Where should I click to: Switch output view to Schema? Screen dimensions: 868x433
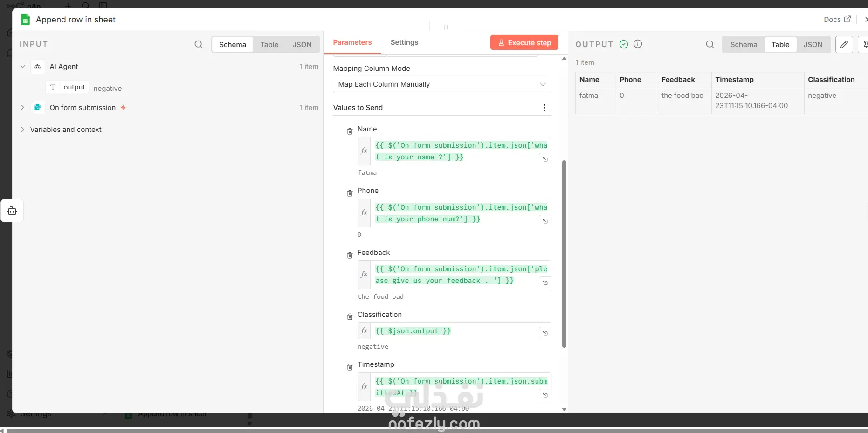(x=744, y=45)
